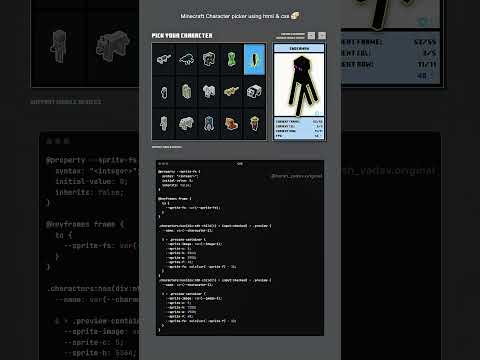This screenshot has width=480, height=360.
Task: Click the Enderman sprite preview image
Action: 299,85
